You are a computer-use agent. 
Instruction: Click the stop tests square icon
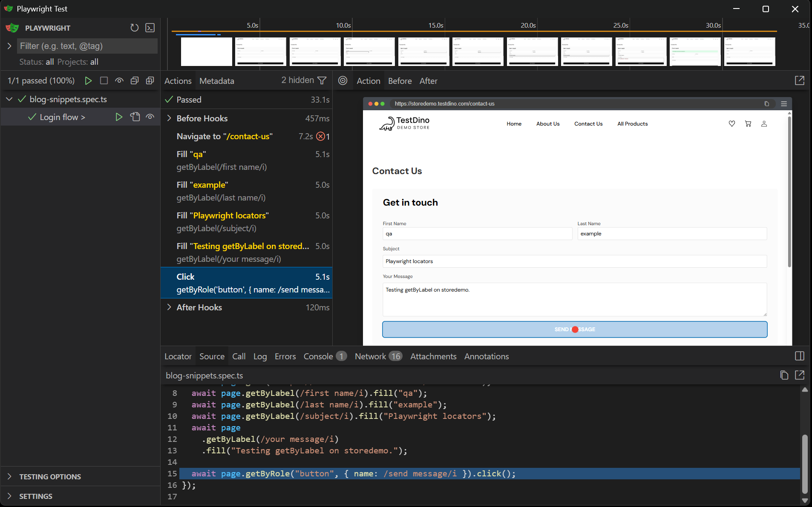click(104, 80)
